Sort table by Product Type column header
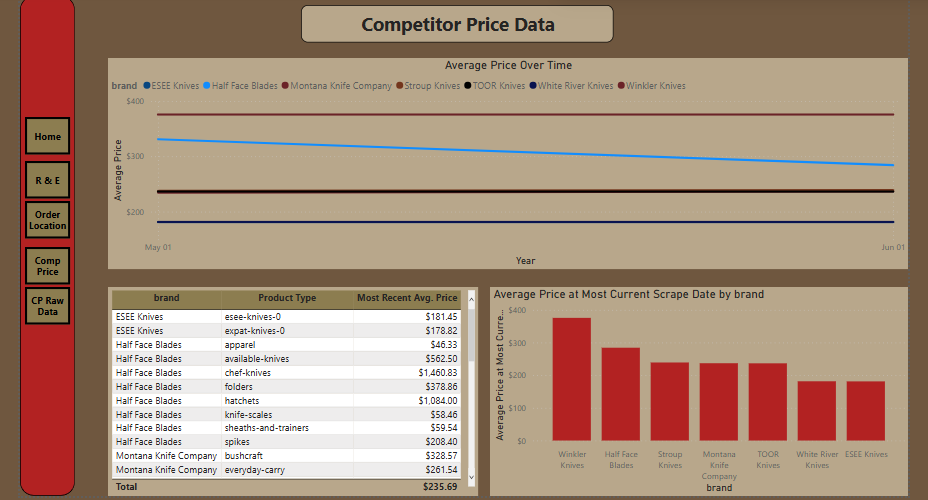Image resolution: width=928 pixels, height=500 pixels. coord(287,298)
